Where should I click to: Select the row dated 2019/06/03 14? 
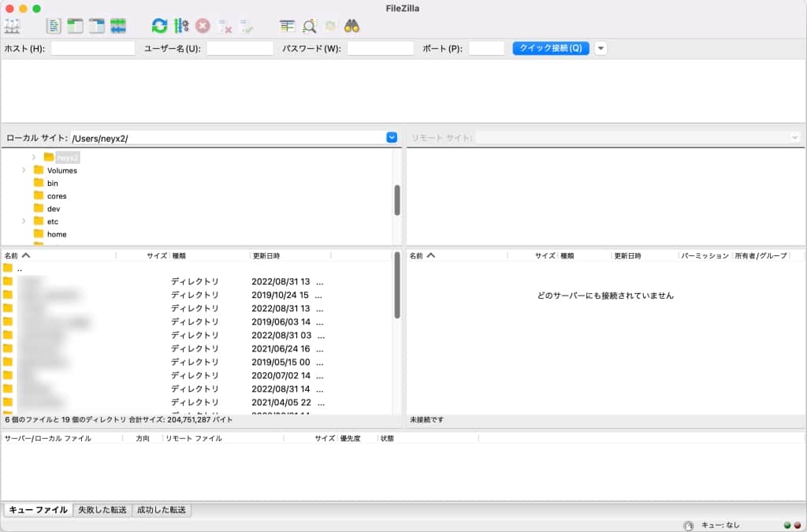(196, 322)
